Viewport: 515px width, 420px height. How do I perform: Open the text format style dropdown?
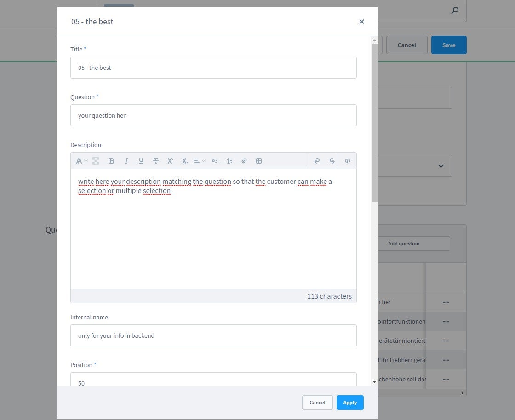tap(81, 161)
